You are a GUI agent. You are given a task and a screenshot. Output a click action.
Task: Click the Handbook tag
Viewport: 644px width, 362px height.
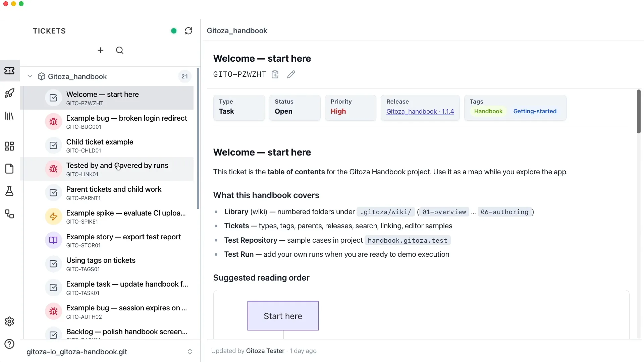pyautogui.click(x=488, y=111)
